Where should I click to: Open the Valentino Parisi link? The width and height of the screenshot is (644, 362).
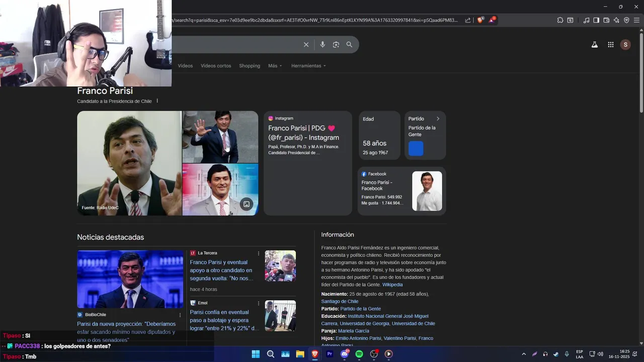point(400,338)
